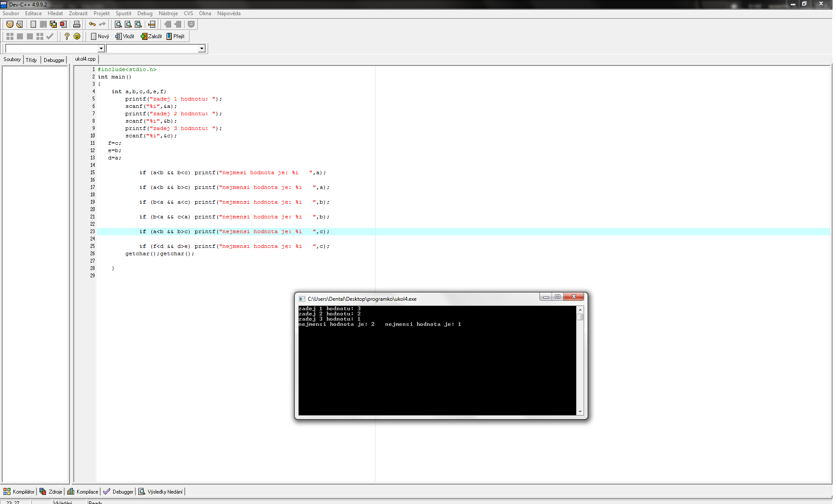Click the question mark Help icon

tap(67, 36)
